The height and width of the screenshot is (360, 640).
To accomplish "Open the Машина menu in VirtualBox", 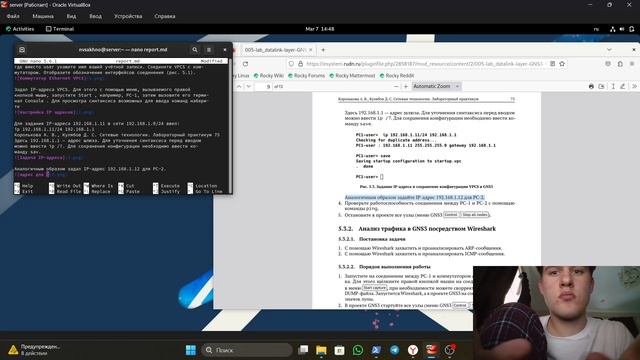I will click(x=43, y=16).
